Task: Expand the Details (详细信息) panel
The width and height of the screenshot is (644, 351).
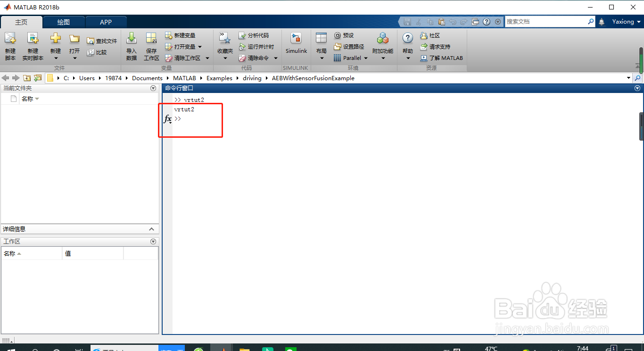Action: [151, 229]
